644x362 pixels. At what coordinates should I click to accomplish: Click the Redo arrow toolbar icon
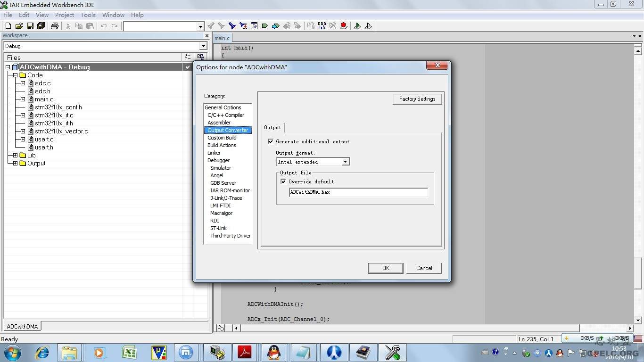point(115,26)
